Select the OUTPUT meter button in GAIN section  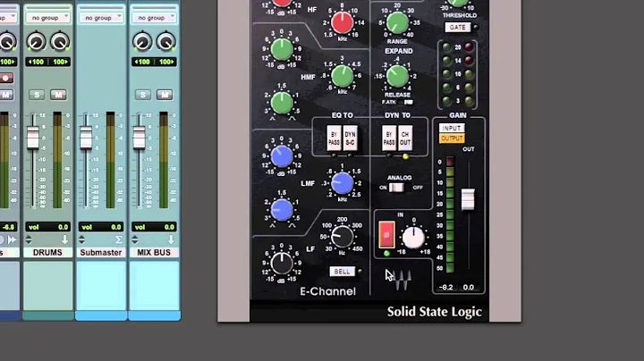(452, 139)
